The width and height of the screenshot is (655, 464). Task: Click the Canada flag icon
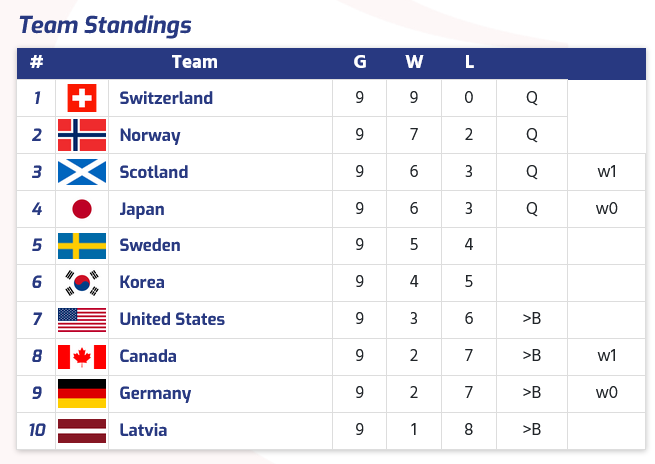click(x=82, y=357)
